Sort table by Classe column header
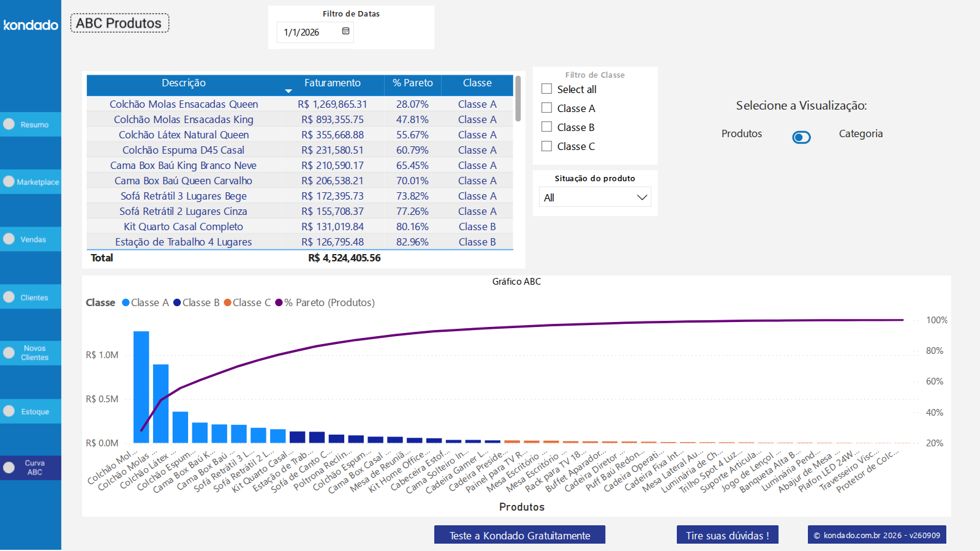Screen dimensions: 980x551 click(x=477, y=83)
